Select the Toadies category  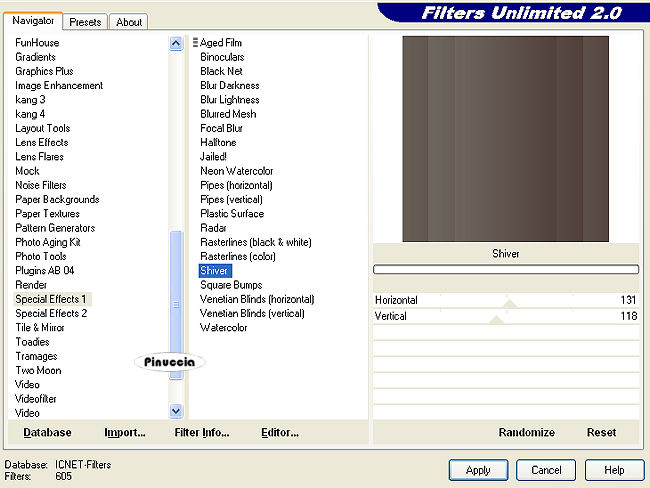point(32,342)
